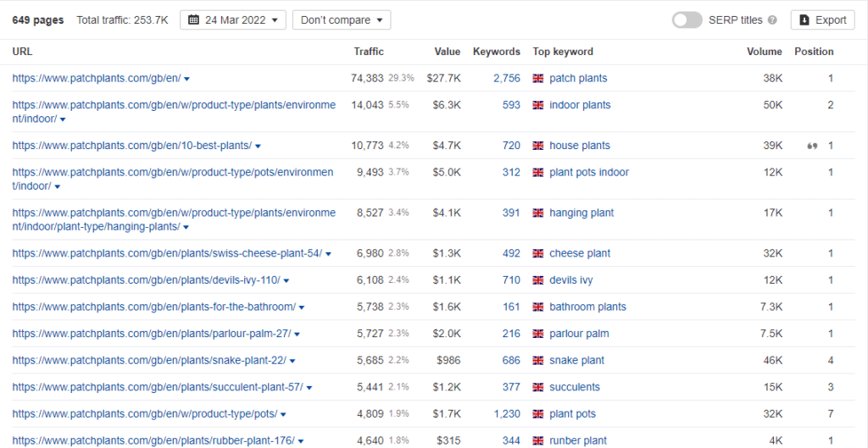868x448 pixels.
Task: Open the rubber-plant-176 URL
Action: pyautogui.click(x=153, y=441)
